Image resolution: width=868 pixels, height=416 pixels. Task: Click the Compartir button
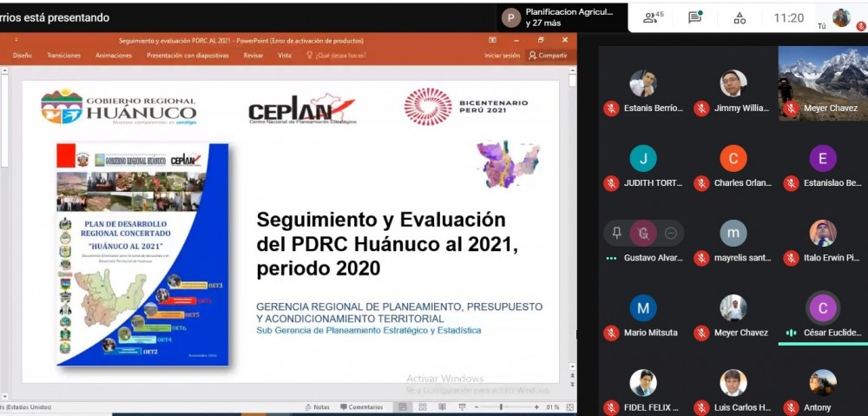pyautogui.click(x=548, y=56)
